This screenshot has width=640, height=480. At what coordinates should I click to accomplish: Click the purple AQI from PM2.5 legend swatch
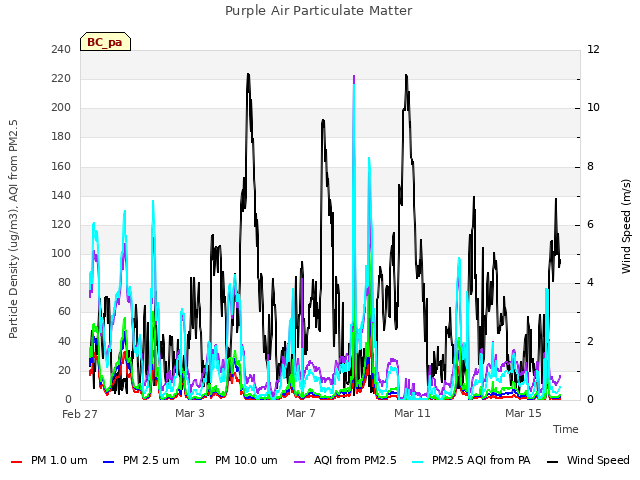[x=300, y=461]
